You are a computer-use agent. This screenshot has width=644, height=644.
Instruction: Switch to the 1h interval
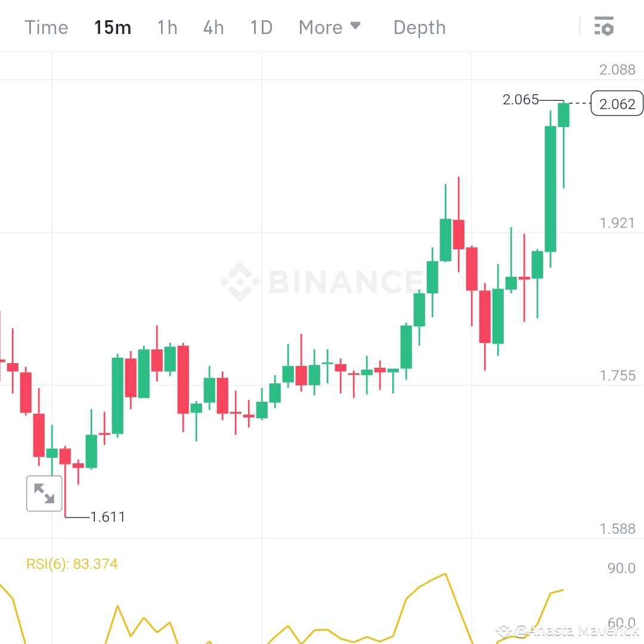click(167, 27)
